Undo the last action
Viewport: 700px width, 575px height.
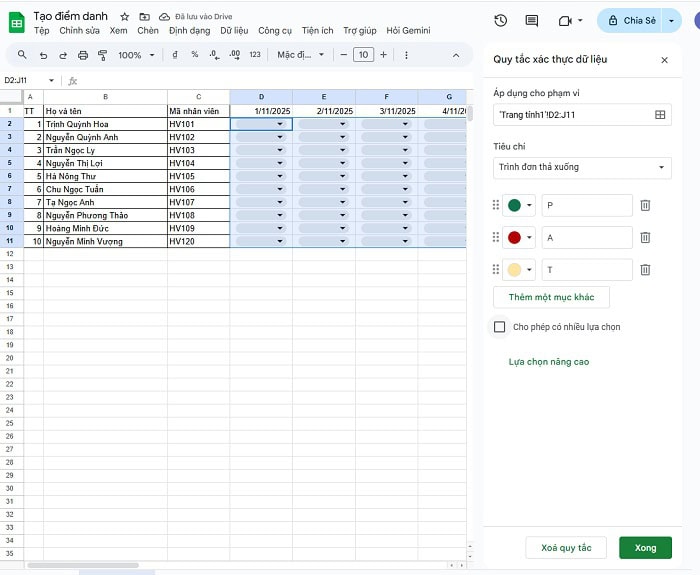pyautogui.click(x=43, y=55)
